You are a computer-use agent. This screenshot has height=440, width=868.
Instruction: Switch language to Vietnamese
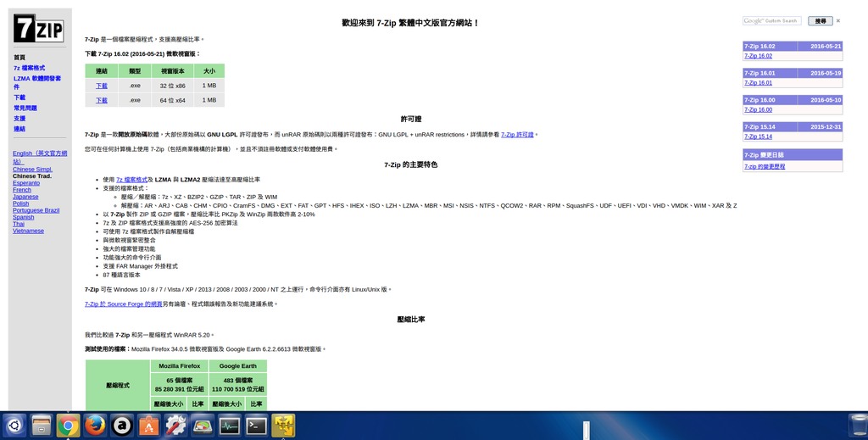click(x=28, y=231)
